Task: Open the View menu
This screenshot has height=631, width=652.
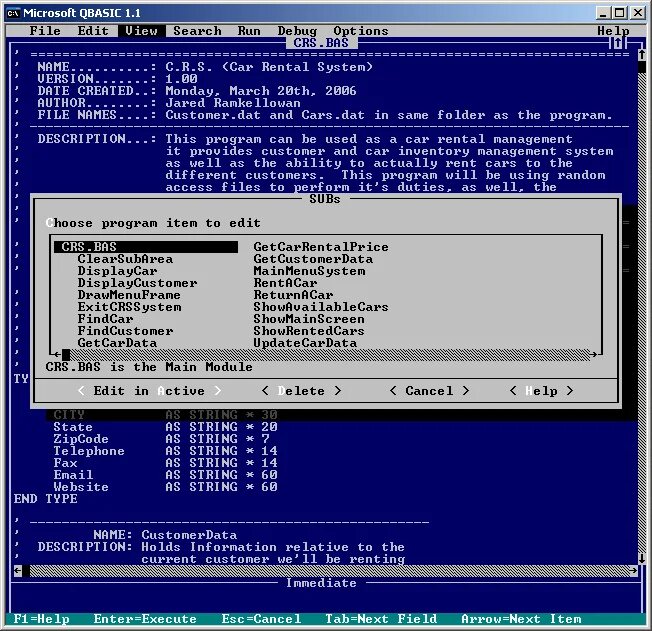Action: click(x=141, y=31)
